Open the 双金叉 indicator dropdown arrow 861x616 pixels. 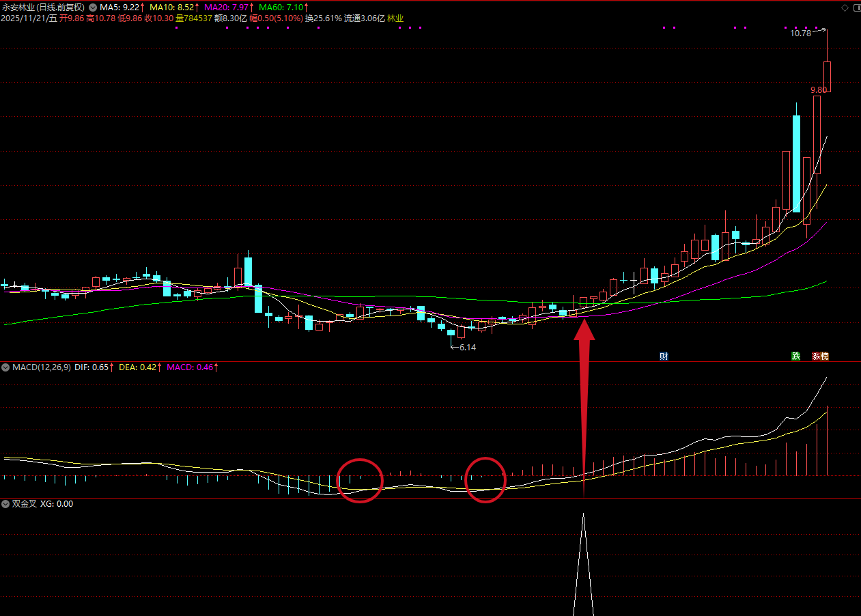coord(5,504)
